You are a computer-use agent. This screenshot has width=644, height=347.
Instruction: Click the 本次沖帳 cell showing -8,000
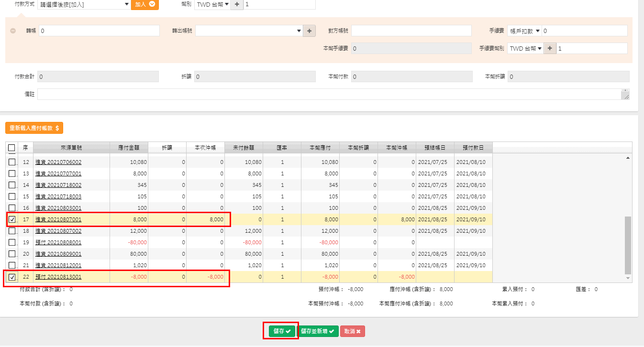pos(205,277)
